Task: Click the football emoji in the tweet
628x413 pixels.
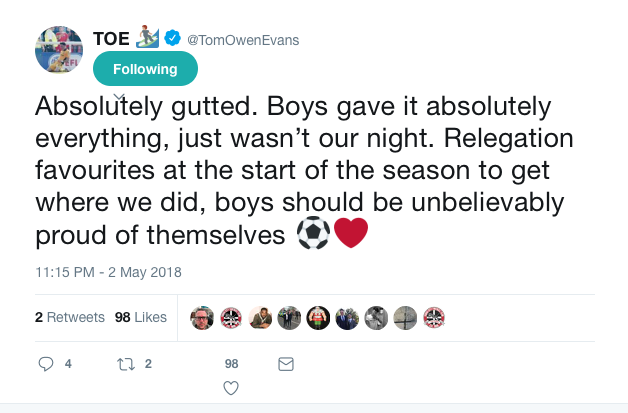Action: (311, 235)
